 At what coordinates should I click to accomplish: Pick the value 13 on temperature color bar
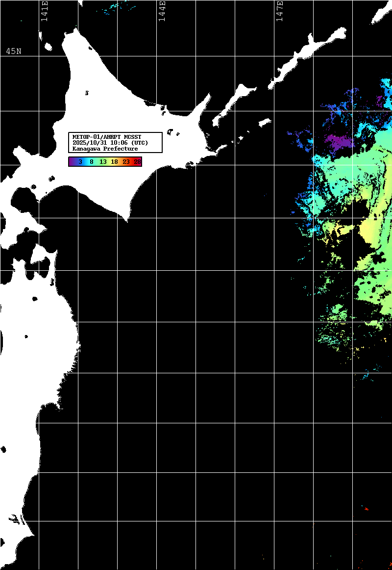click(x=103, y=161)
